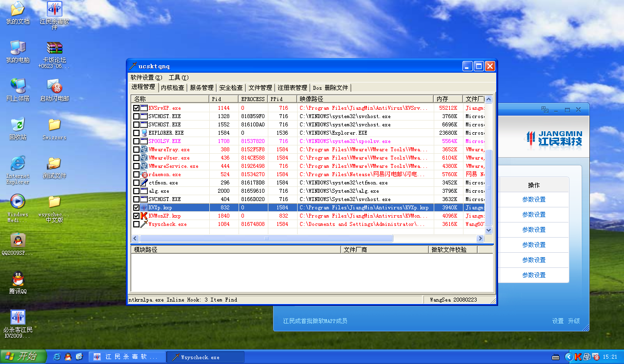Click the red K Jiangmin tray icon
The image size is (624, 364).
click(578, 357)
